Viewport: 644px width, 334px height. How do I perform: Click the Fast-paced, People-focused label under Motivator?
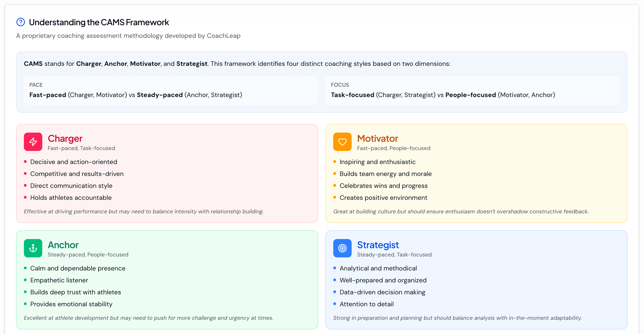pyautogui.click(x=394, y=148)
